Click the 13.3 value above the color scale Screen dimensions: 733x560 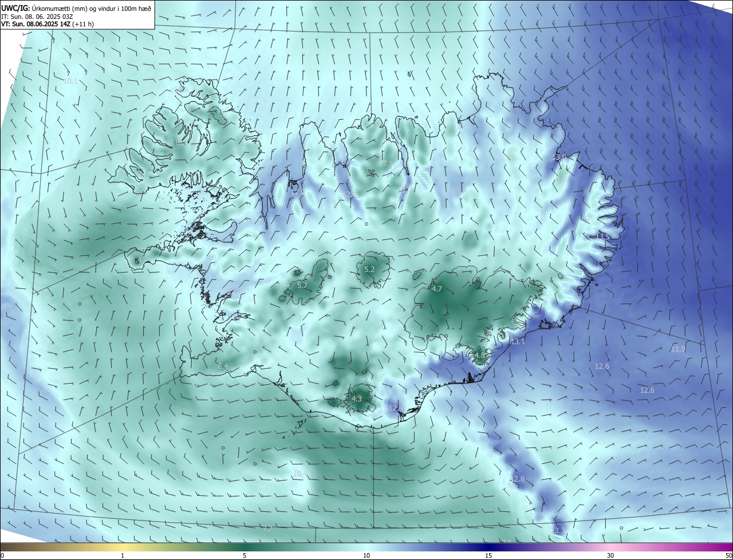pos(558,531)
